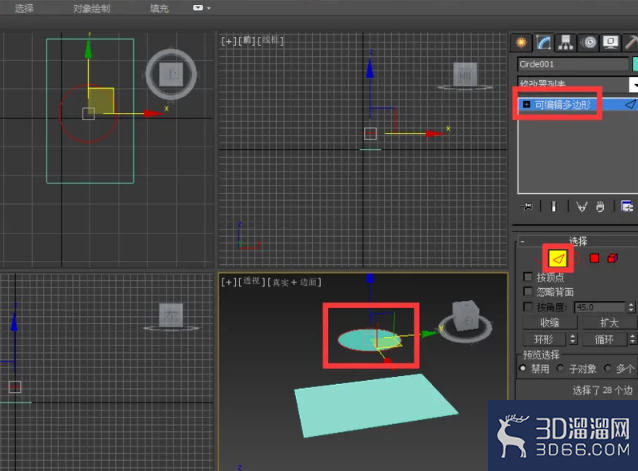This screenshot has width=638, height=471.
Task: Open [透视] view menu label
Action: point(251,281)
